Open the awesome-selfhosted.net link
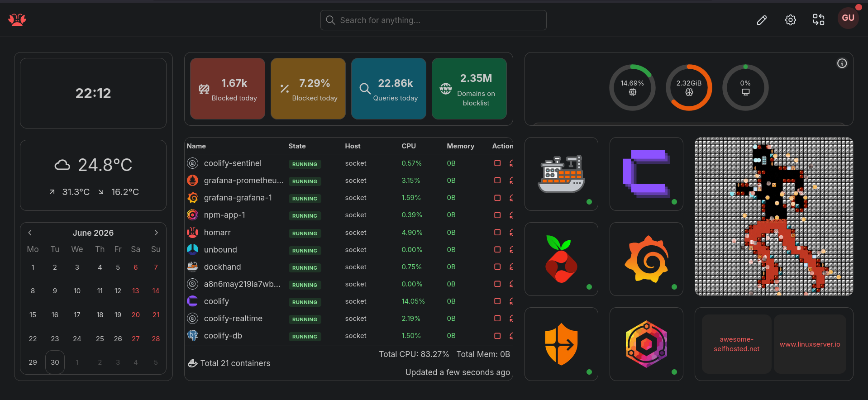The image size is (868, 400). click(x=737, y=344)
